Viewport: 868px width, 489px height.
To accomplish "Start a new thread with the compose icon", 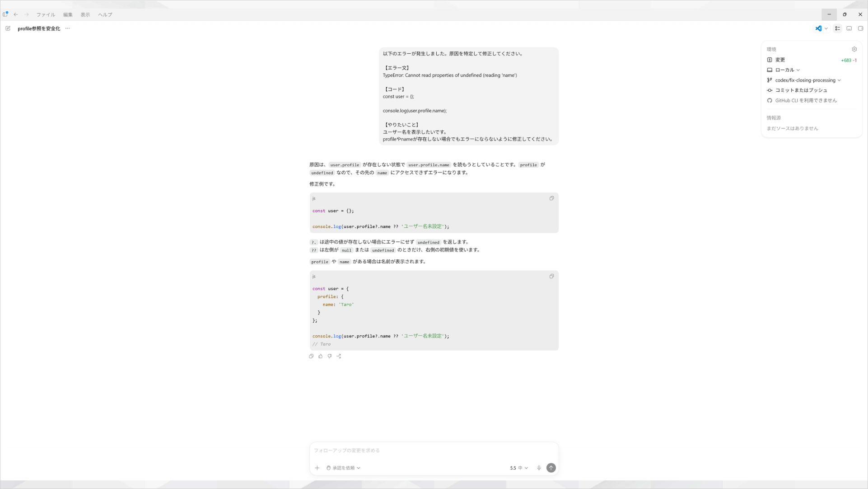I will (8, 28).
